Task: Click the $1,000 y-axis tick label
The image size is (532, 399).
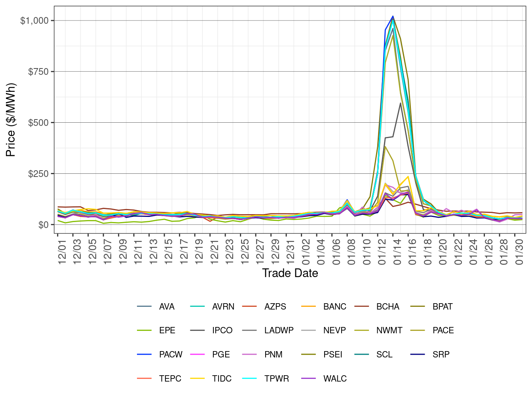Action: tap(34, 21)
